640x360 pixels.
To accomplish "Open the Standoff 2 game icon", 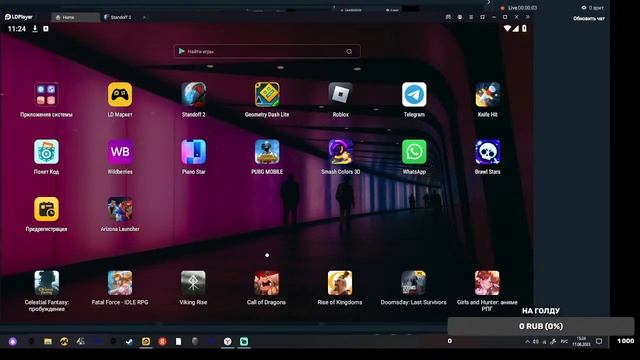I will click(193, 95).
